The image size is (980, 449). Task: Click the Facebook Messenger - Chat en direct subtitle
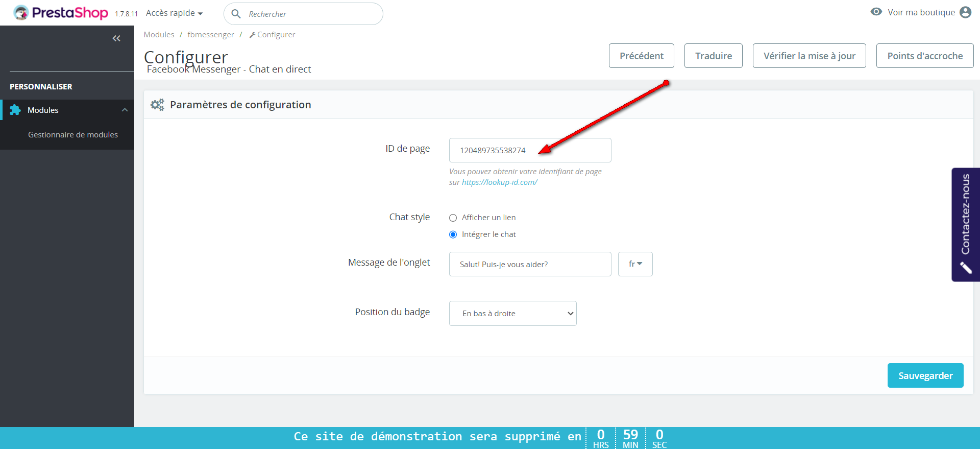[x=229, y=69]
